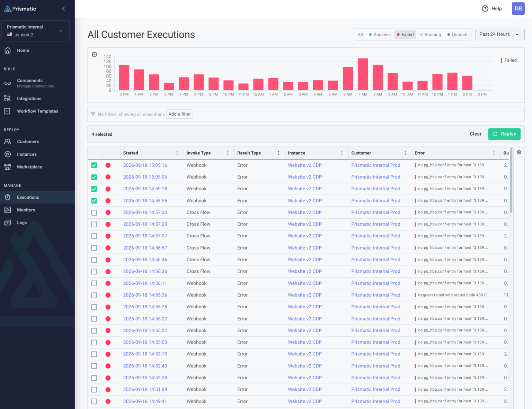Show All executions status filter
Viewport: 532px width, 409px height.
pyautogui.click(x=360, y=35)
